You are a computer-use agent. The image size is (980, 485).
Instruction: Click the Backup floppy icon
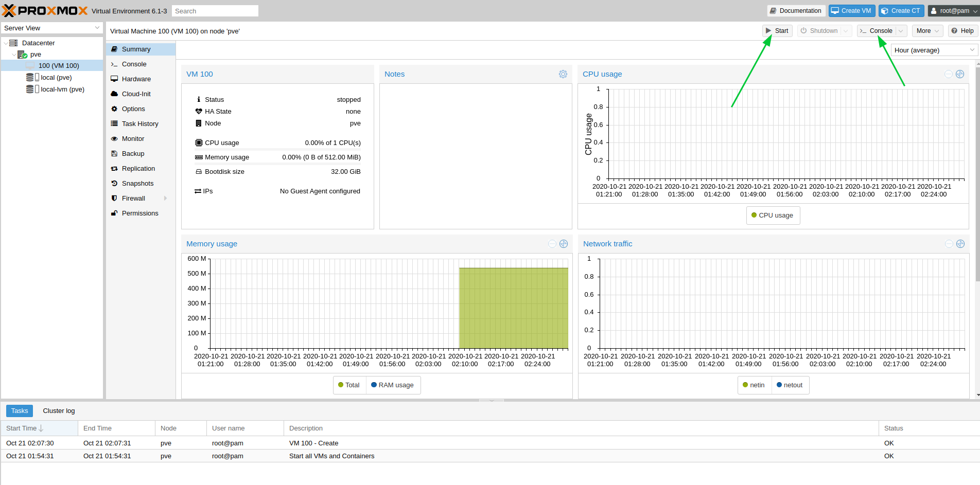(114, 153)
